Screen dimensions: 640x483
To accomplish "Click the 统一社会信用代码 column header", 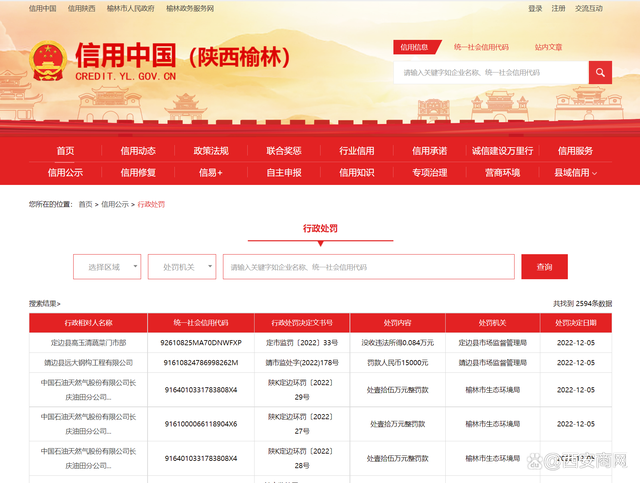I will [x=201, y=323].
